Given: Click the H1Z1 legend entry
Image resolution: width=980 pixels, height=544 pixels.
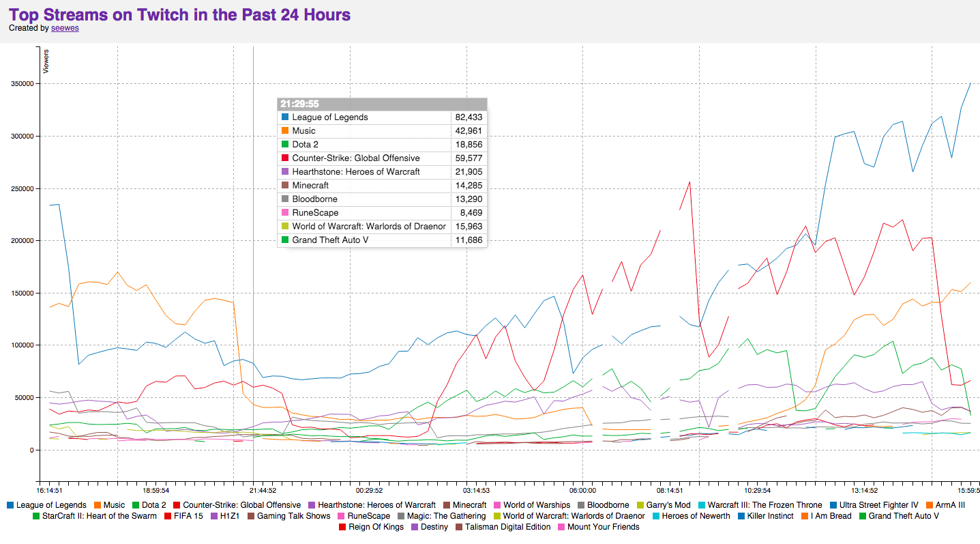Looking at the screenshot, I should [x=225, y=516].
